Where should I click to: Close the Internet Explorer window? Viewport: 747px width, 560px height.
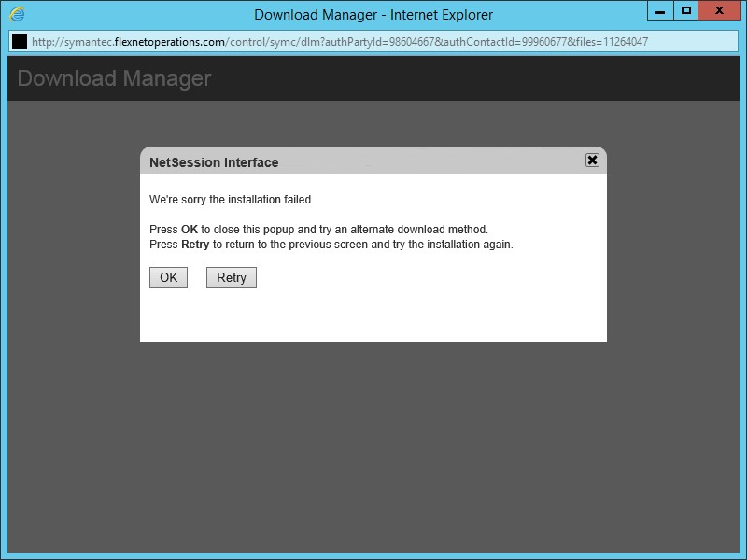click(x=719, y=10)
